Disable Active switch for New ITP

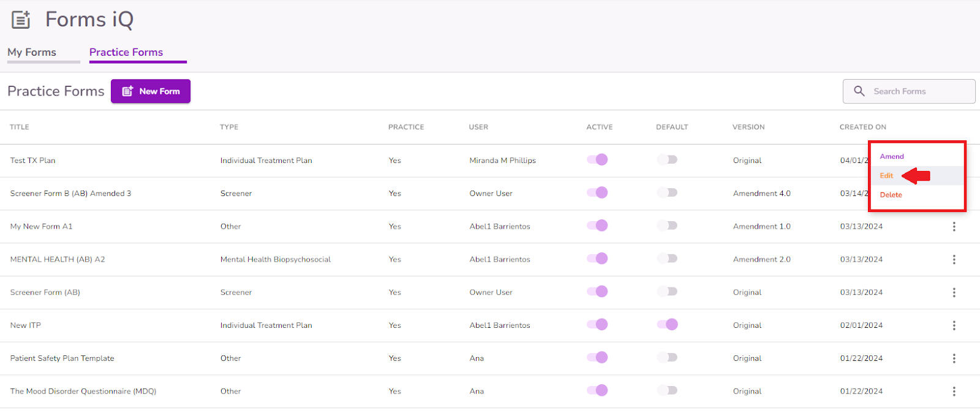coord(597,325)
